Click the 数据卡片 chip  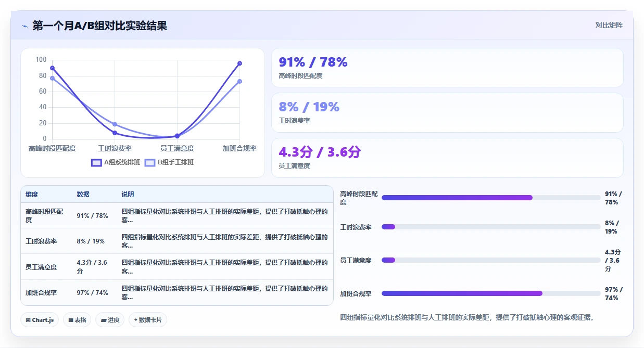[x=148, y=320]
